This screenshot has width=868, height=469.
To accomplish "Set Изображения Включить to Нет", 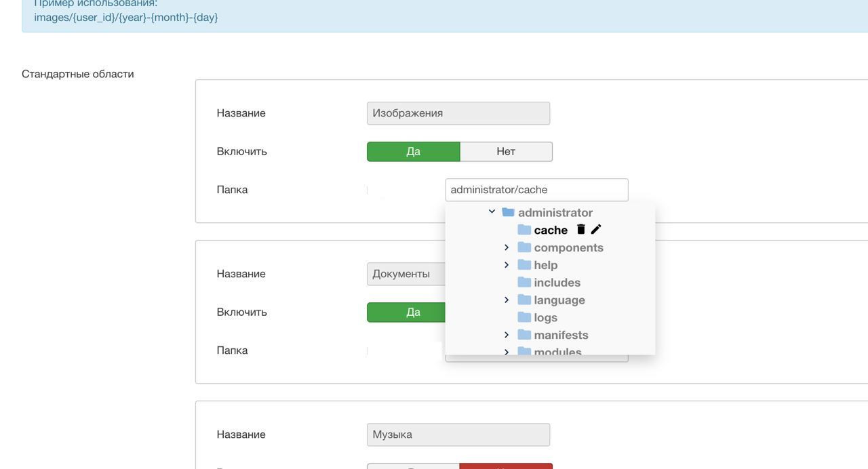I will tap(506, 152).
